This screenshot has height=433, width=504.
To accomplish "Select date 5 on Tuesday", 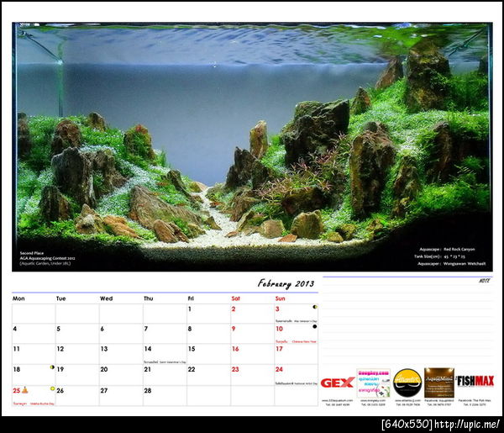I will (x=58, y=329).
